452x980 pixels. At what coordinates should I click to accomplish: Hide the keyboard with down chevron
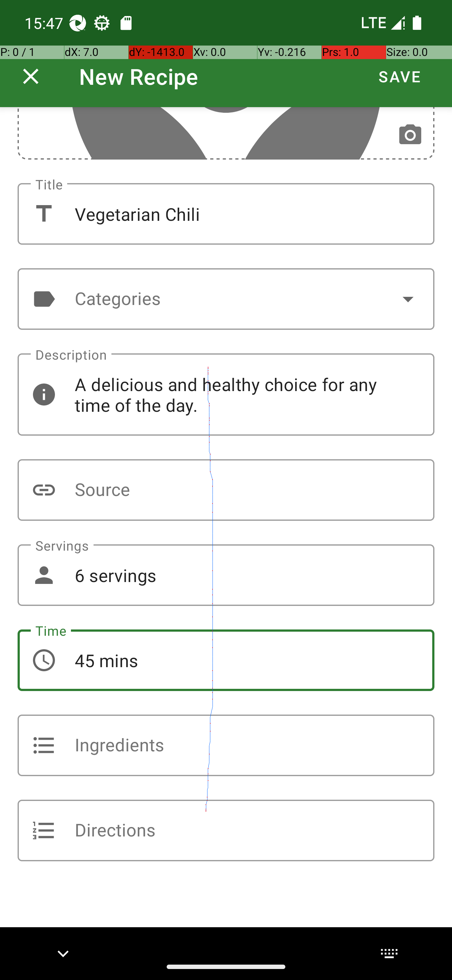pos(63,953)
